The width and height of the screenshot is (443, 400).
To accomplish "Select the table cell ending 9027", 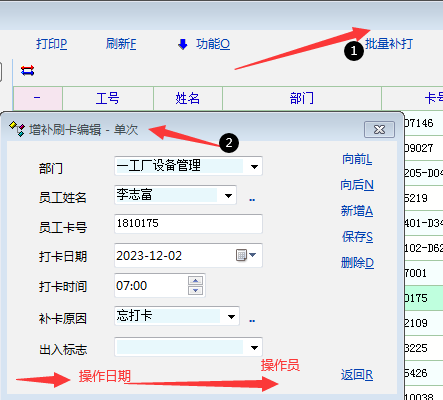I will click(424, 148).
